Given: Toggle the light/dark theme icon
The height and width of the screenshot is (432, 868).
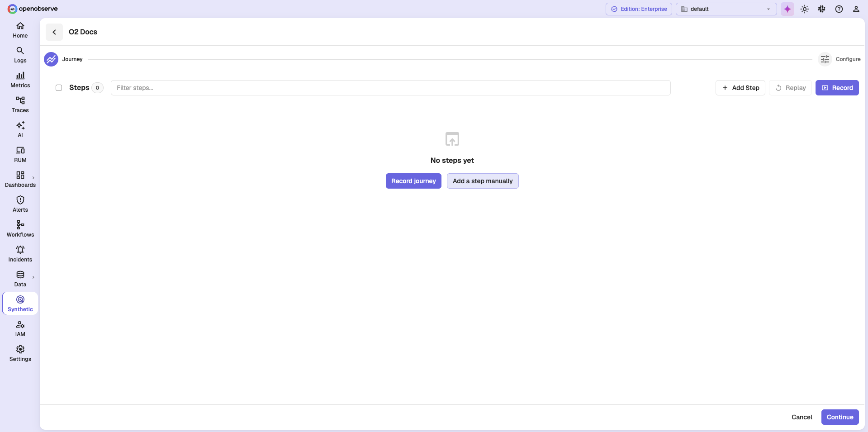Looking at the screenshot, I should point(805,9).
